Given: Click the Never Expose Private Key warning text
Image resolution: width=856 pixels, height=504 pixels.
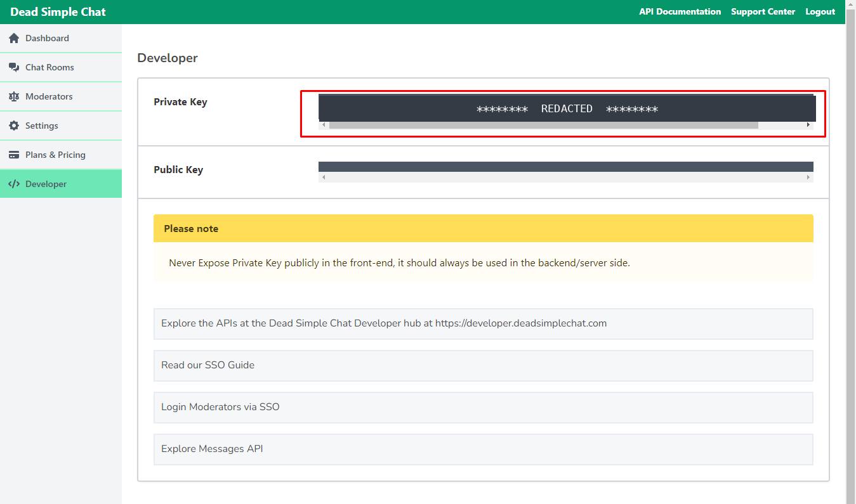Looking at the screenshot, I should 399,263.
